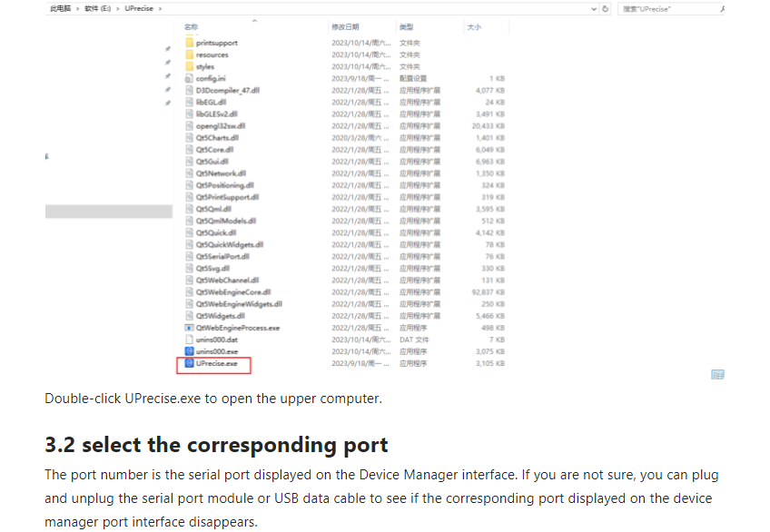Switch to details view icon at bottom right
Screen dimensions: 770x532
(x=717, y=375)
